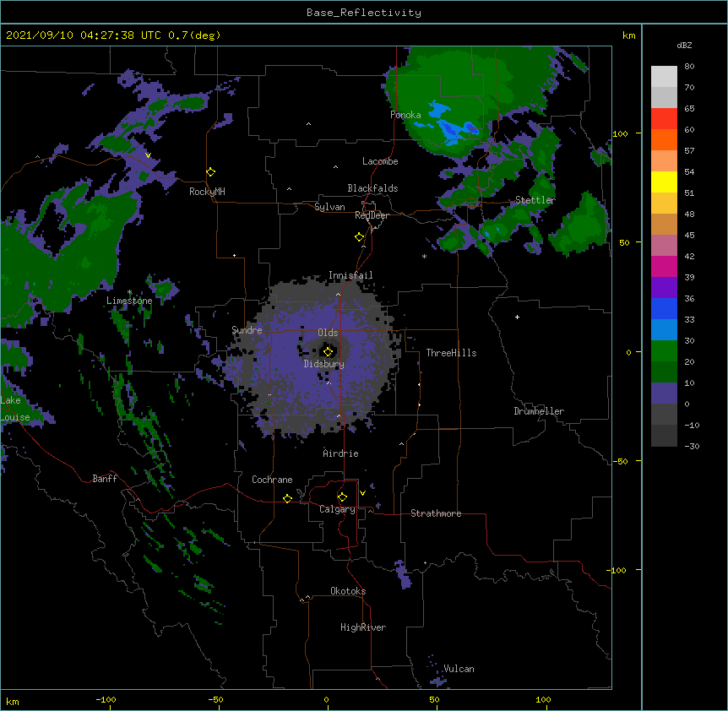
Task: Click the green 30 dBZ legend swatch
Action: coord(664,351)
